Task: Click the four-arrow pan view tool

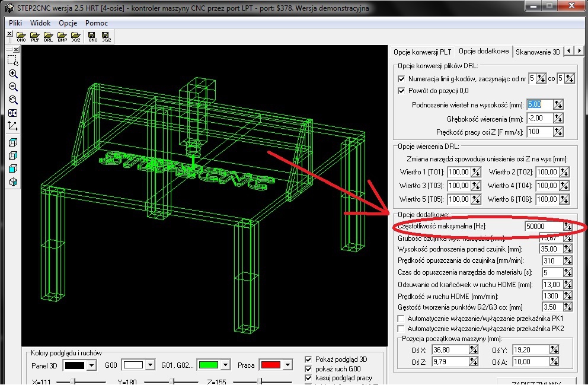Action: (13, 113)
